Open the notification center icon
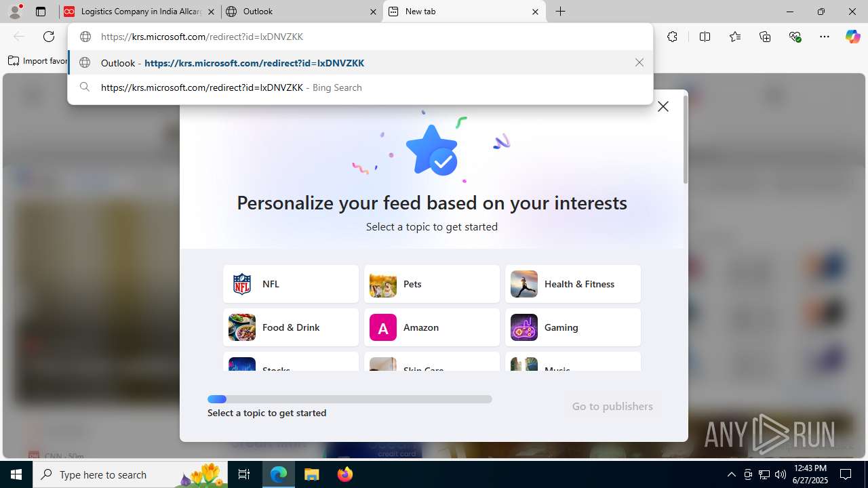The height and width of the screenshot is (488, 868). (846, 474)
